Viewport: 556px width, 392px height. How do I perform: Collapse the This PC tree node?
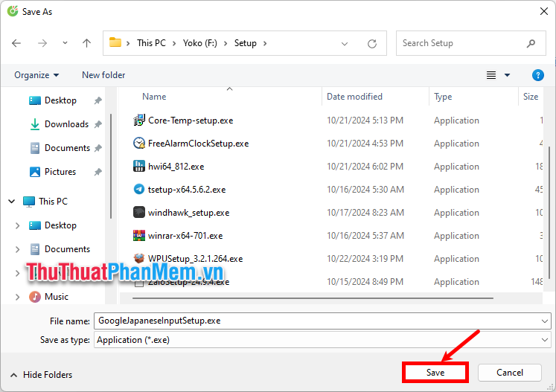(x=12, y=202)
